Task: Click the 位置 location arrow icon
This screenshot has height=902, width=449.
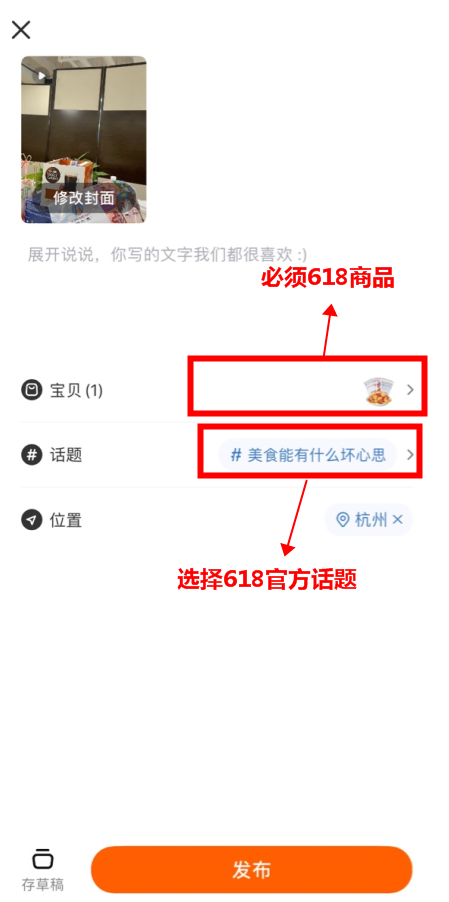Action: 32,520
